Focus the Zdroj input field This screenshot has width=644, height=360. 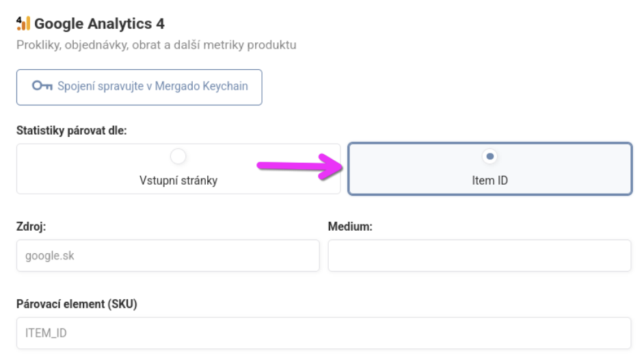[x=167, y=256]
